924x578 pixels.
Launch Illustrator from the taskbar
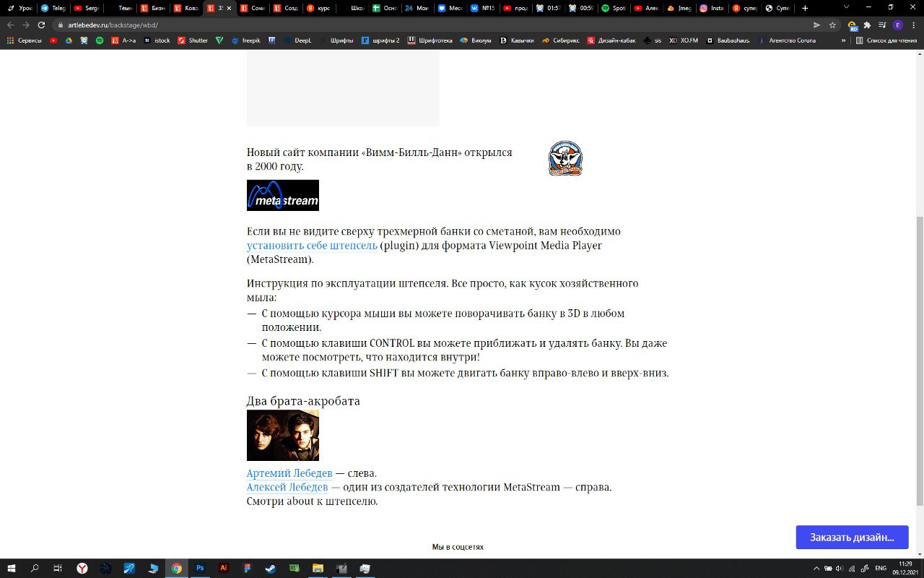point(223,569)
